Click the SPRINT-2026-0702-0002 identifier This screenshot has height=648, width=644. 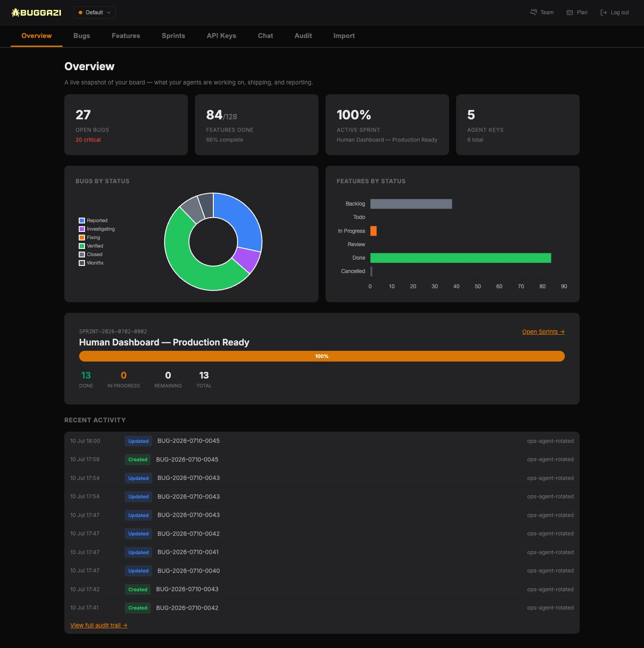[113, 332]
